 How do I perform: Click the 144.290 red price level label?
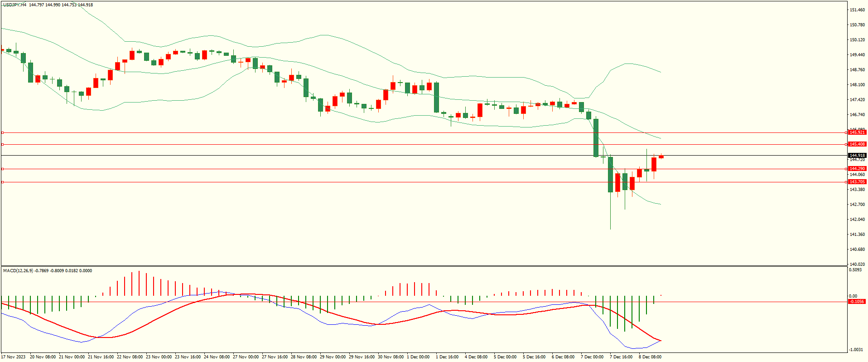[857, 169]
